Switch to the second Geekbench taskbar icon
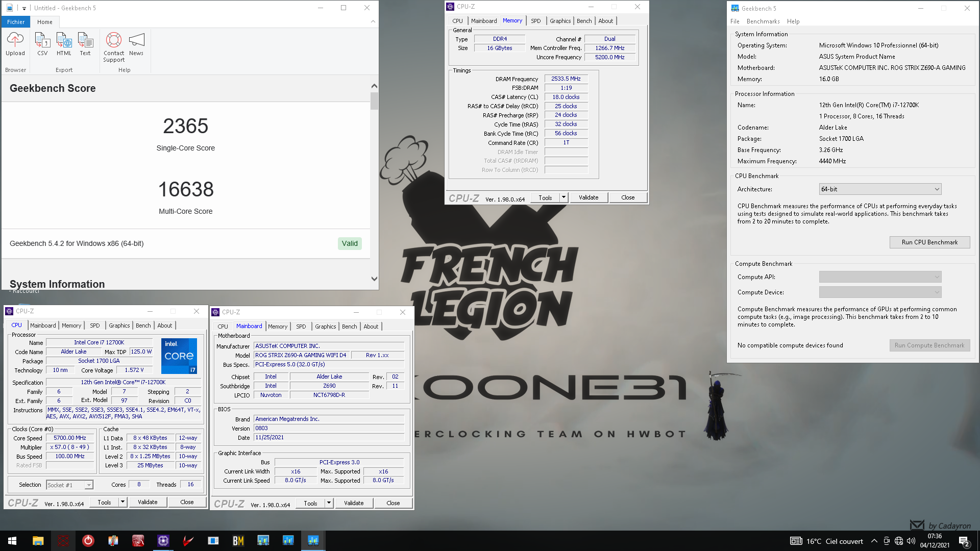The width and height of the screenshot is (980, 551). [x=288, y=541]
